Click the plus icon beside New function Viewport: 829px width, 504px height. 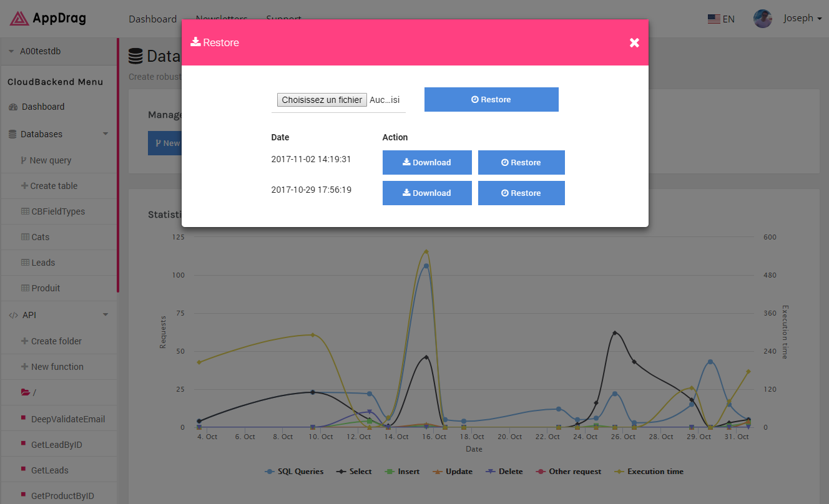click(x=24, y=367)
